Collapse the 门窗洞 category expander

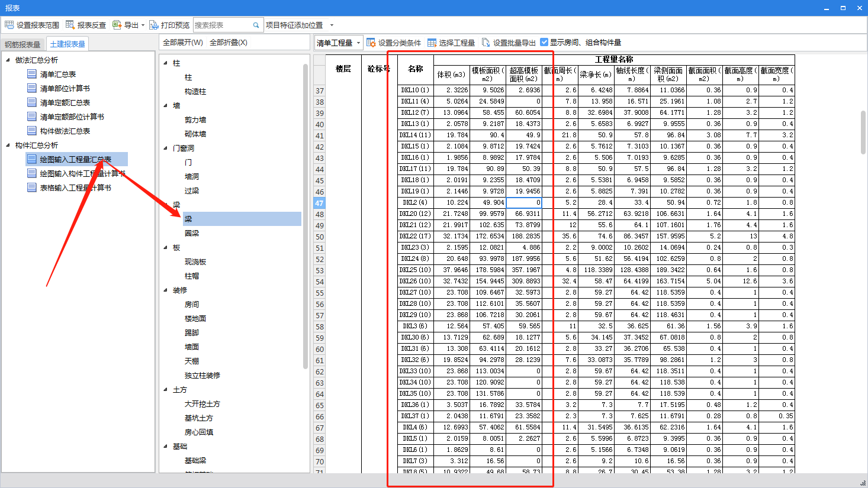(x=166, y=148)
